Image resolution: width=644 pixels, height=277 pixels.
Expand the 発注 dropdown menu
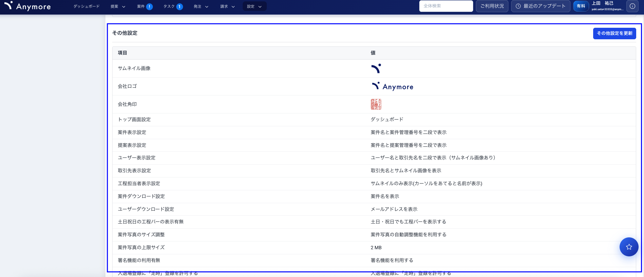[201, 6]
